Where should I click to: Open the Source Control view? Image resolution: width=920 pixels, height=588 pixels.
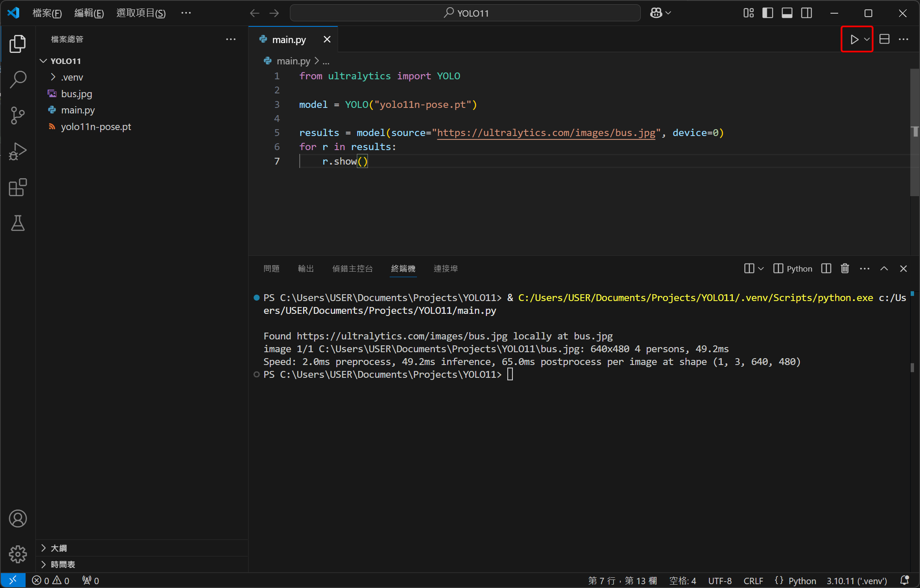[17, 115]
